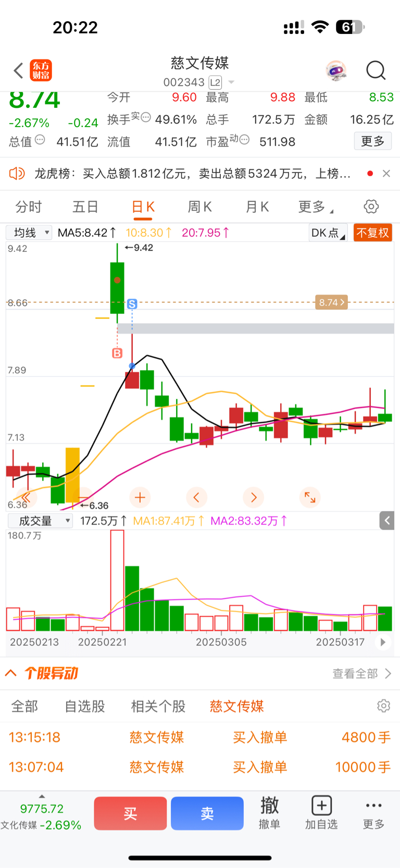
Task: Tap the blue 卖 sell button
Action: pos(207,813)
